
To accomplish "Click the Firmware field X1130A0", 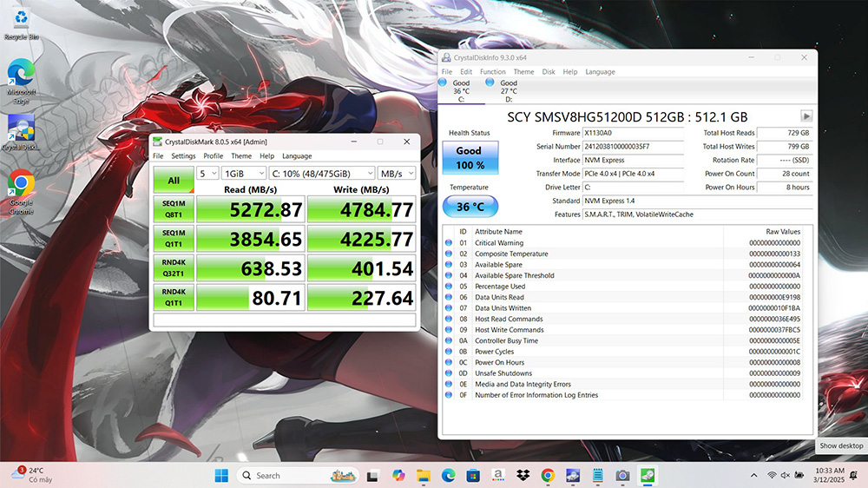I will pos(634,133).
